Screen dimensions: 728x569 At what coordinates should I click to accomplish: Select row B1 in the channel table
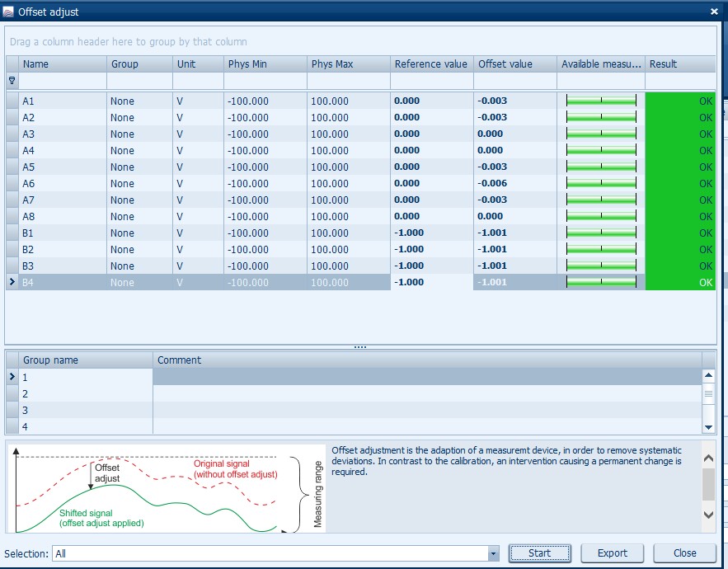coord(63,233)
